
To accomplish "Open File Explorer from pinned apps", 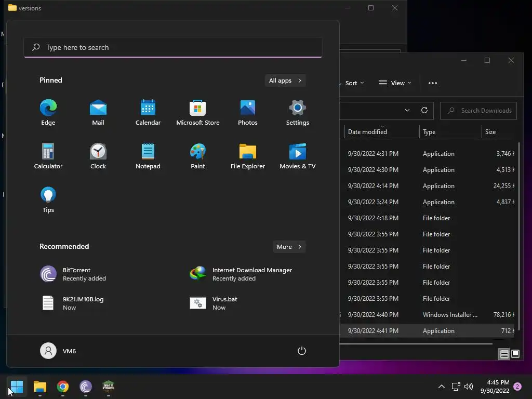I will pyautogui.click(x=248, y=156).
